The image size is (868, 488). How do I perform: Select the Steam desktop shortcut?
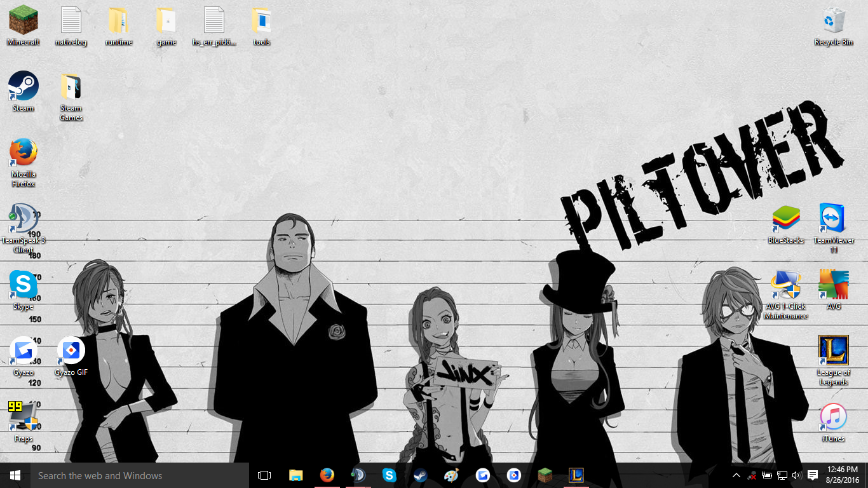point(24,91)
